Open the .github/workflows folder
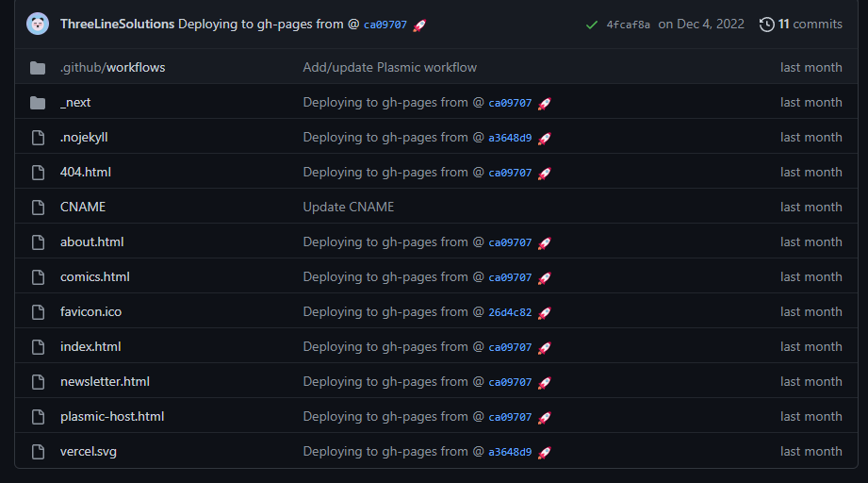This screenshot has height=483, width=868. coord(112,68)
